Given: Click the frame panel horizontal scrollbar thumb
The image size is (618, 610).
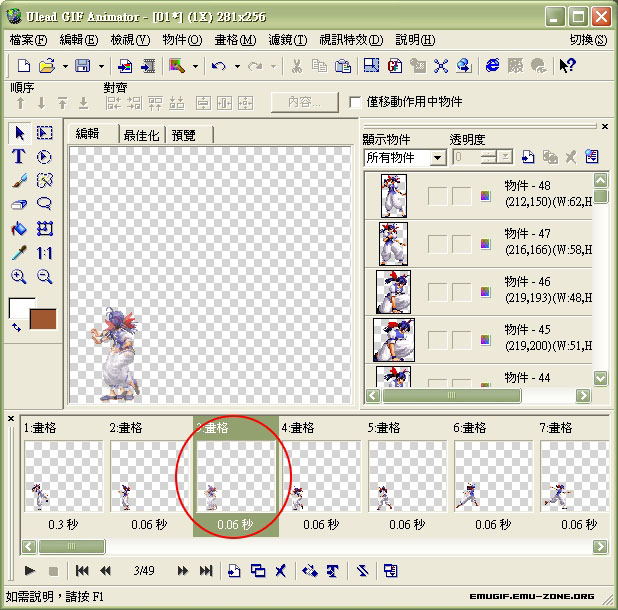Looking at the screenshot, I should click(x=72, y=547).
